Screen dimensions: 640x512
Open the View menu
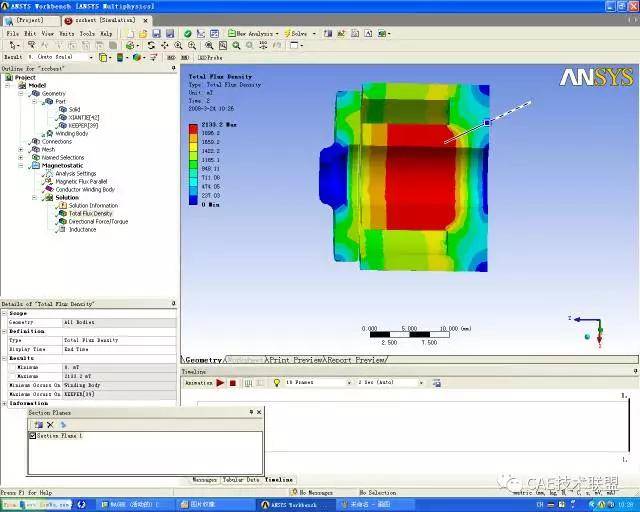click(x=48, y=33)
